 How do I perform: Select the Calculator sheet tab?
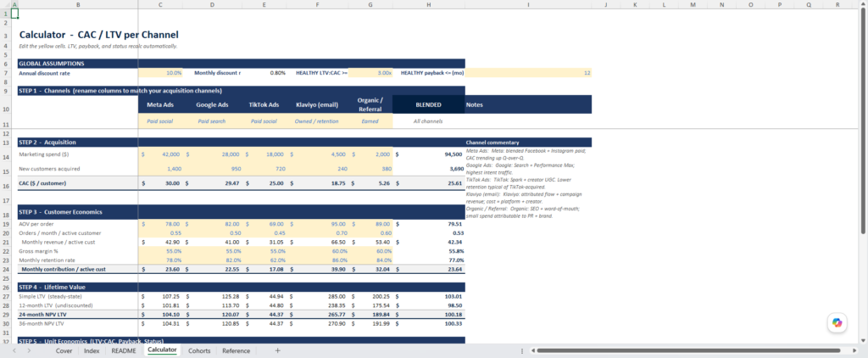(x=162, y=350)
